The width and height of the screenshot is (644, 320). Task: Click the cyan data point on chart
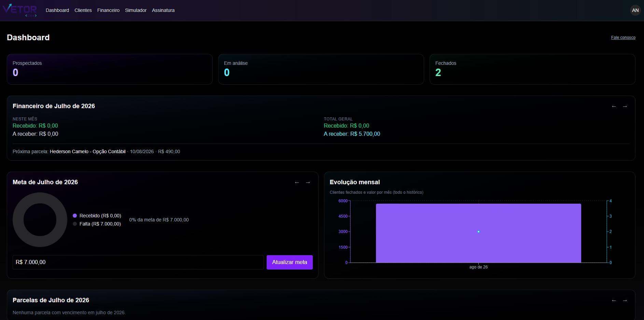pyautogui.click(x=478, y=232)
